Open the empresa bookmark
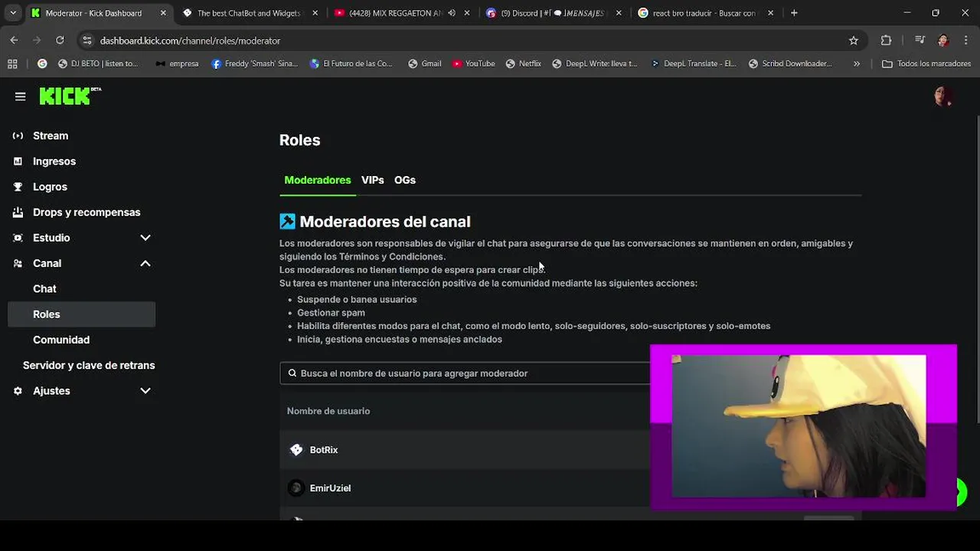 [x=177, y=64]
